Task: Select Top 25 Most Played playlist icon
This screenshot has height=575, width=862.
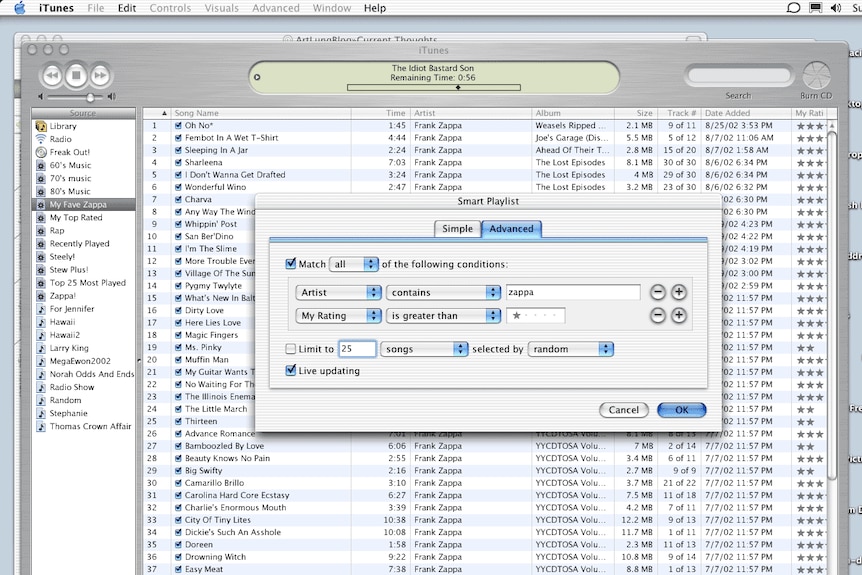Action: [41, 283]
